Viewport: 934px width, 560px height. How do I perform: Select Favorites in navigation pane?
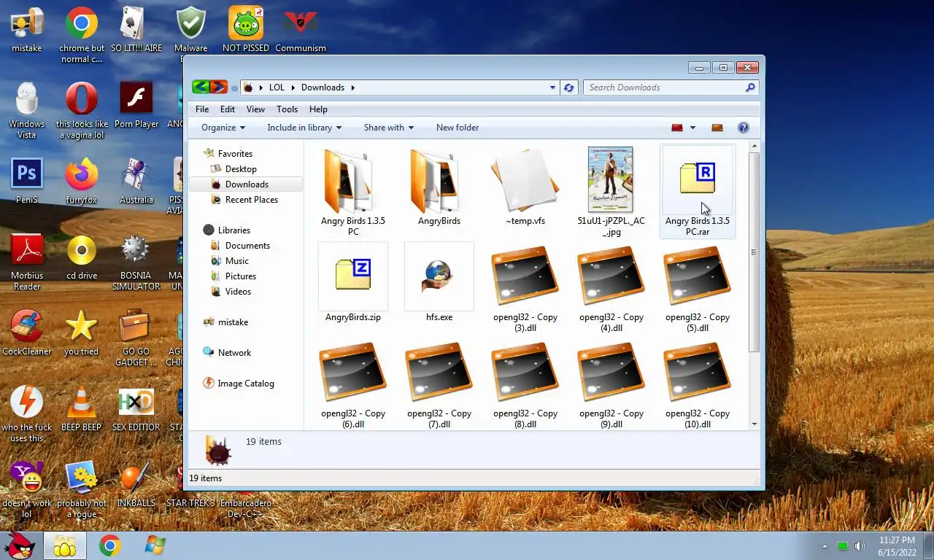click(x=235, y=154)
